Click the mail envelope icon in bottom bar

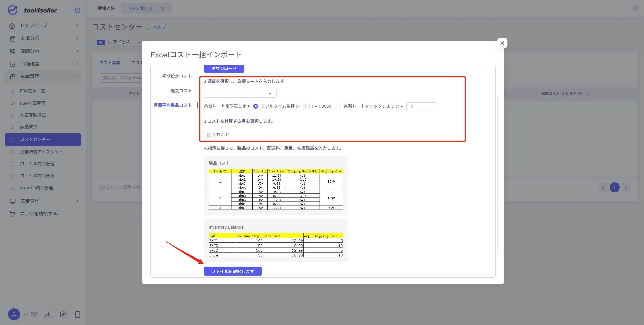(x=34, y=315)
